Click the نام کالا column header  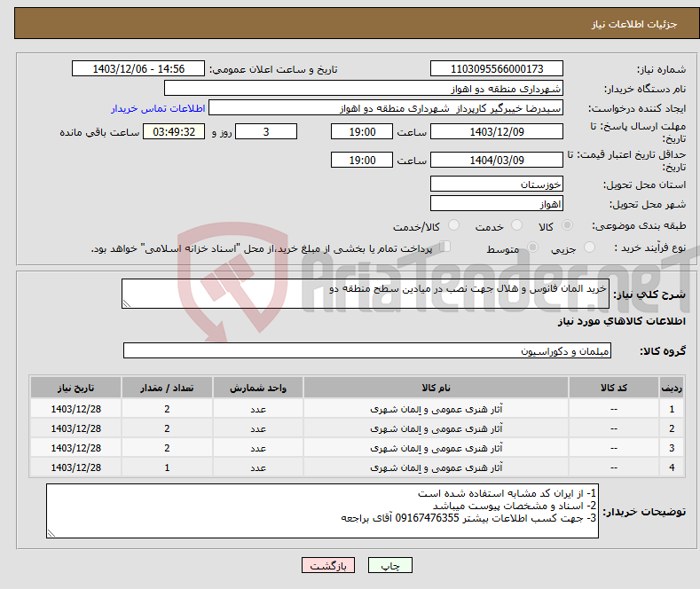436,388
